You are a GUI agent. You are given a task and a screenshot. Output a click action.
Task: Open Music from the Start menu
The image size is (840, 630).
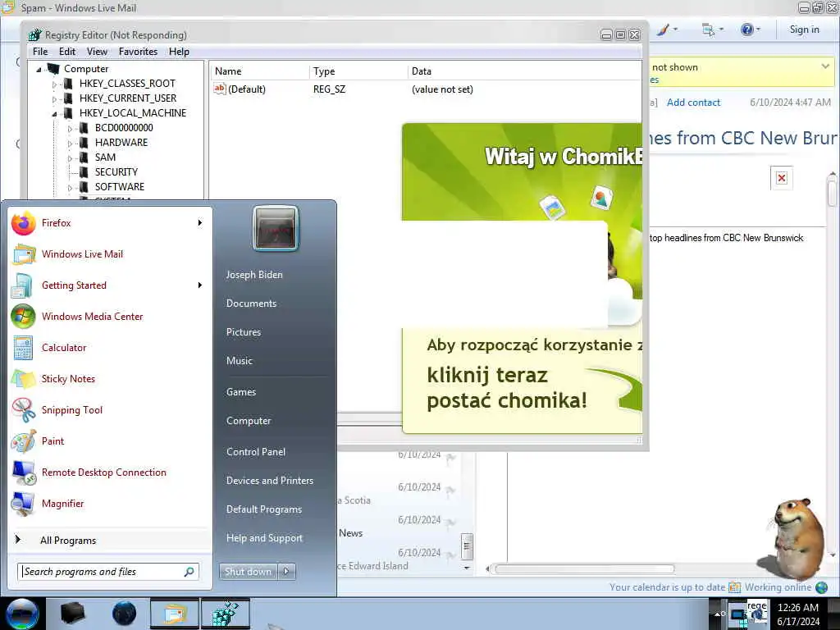[239, 361]
